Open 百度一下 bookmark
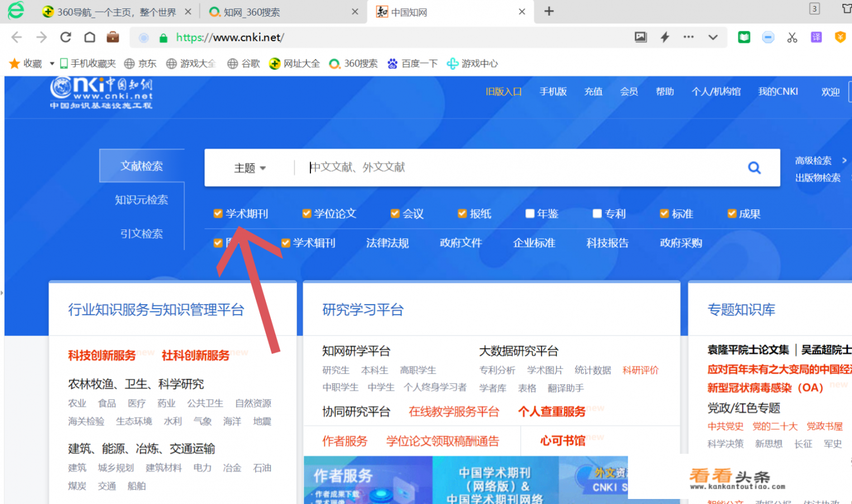 pyautogui.click(x=413, y=64)
